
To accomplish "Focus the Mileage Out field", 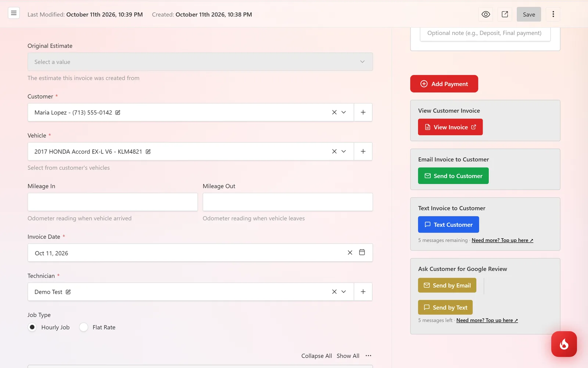I will point(288,202).
